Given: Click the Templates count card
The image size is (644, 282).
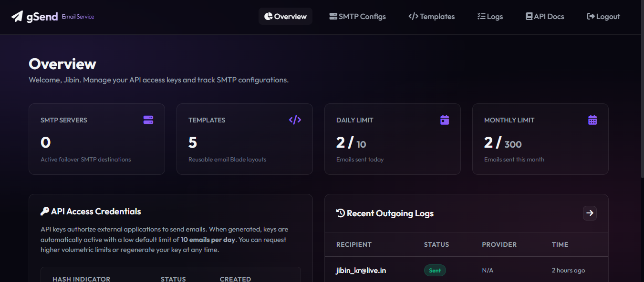Looking at the screenshot, I should [x=245, y=139].
